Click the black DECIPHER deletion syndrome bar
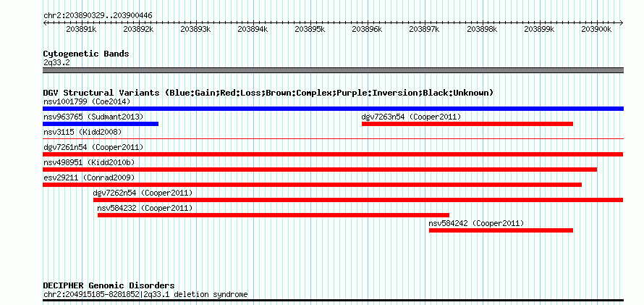 coord(333,301)
